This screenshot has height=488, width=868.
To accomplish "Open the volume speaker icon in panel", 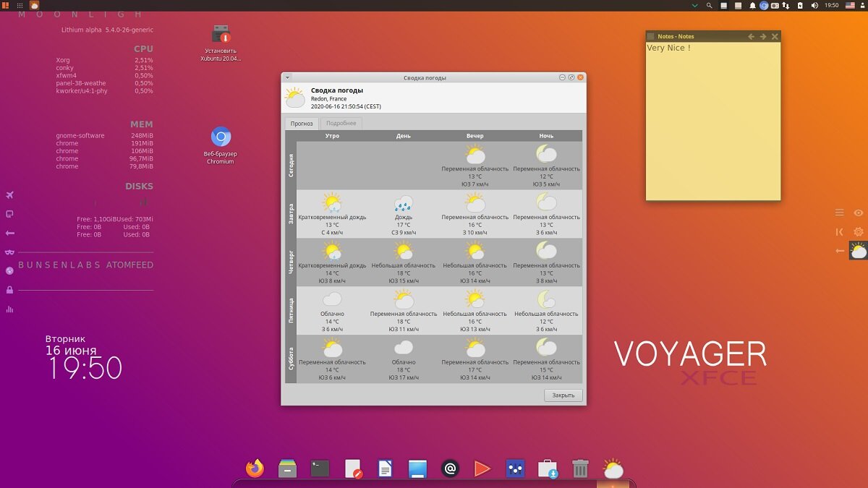I will pos(814,5).
